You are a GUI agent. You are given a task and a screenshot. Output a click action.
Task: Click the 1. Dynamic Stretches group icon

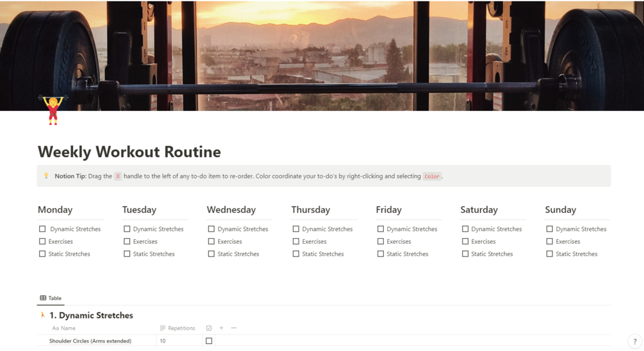pos(42,315)
